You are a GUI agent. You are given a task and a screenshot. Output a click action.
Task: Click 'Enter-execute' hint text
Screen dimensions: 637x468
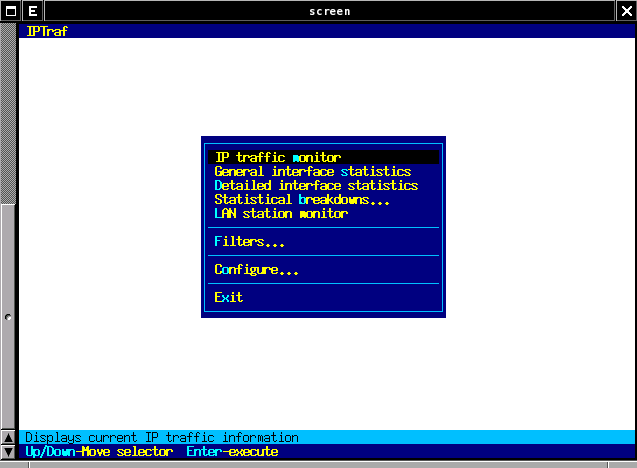click(232, 452)
